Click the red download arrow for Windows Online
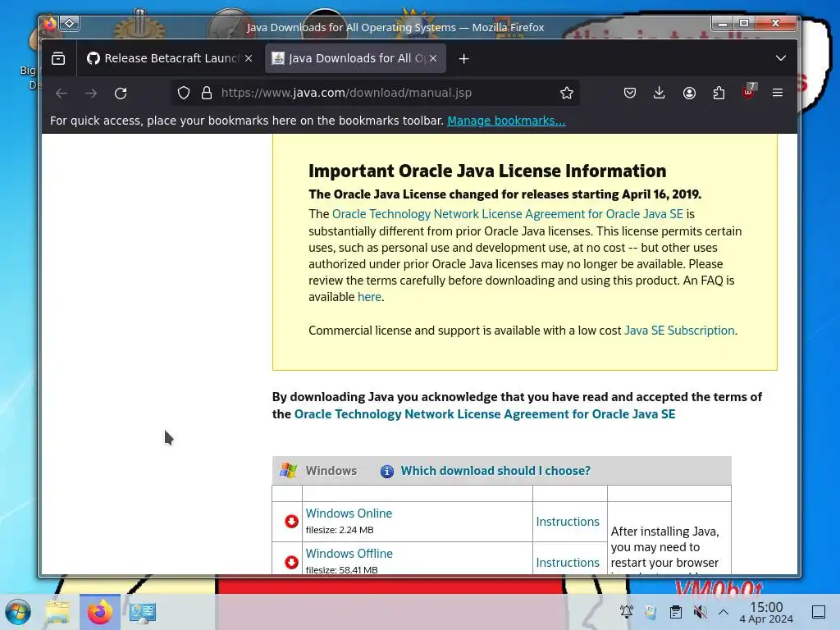840x630 pixels. click(291, 521)
